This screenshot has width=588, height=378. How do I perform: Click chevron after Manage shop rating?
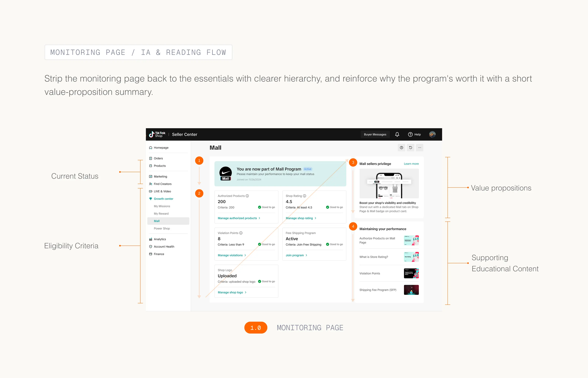pyautogui.click(x=315, y=218)
